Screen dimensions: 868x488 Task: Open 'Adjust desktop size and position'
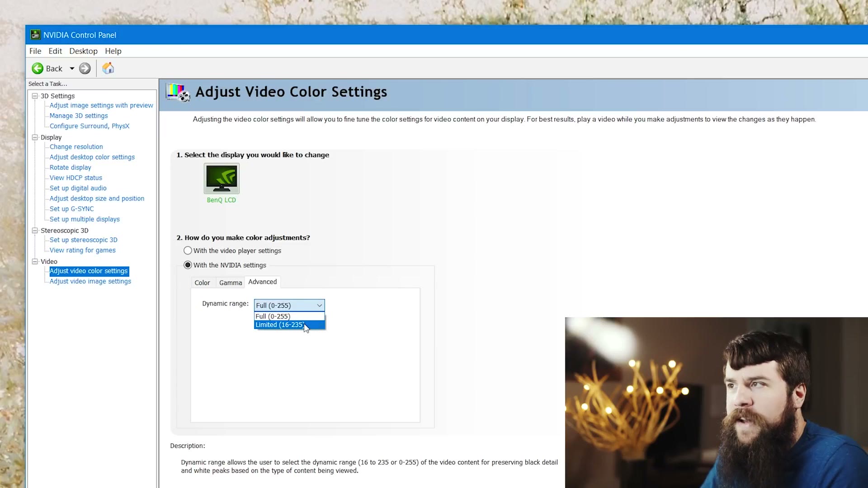97,199
